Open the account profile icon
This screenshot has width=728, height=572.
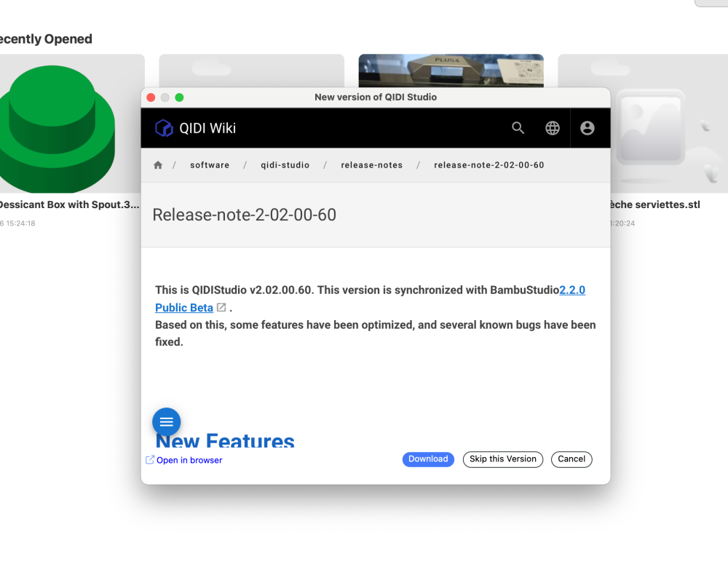pos(587,128)
